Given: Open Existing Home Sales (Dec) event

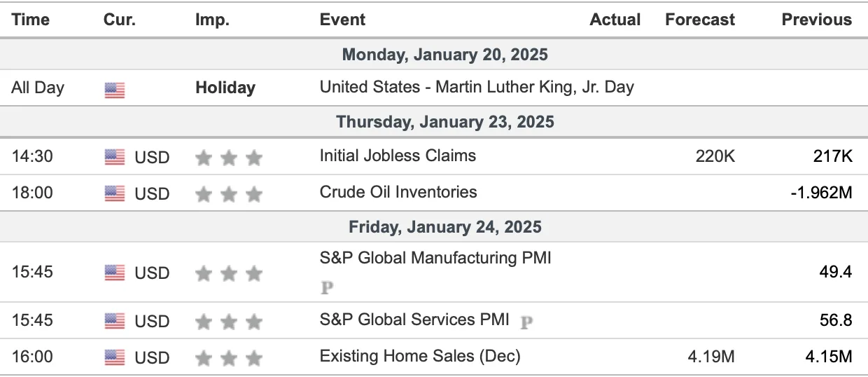Looking at the screenshot, I should (x=420, y=356).
